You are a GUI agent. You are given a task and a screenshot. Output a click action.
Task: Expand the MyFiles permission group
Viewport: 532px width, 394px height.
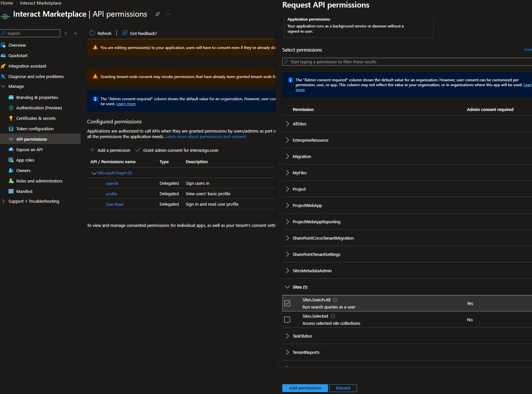287,173
